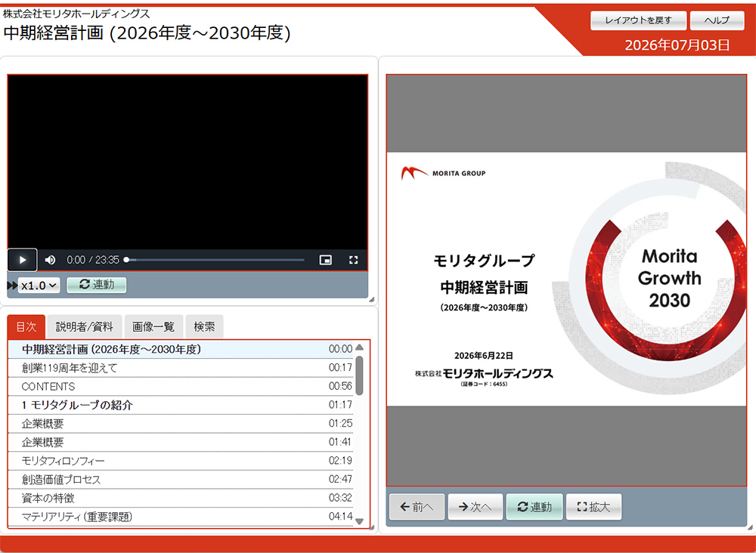
Task: Toggle 連動 sync under the video
Action: [97, 285]
